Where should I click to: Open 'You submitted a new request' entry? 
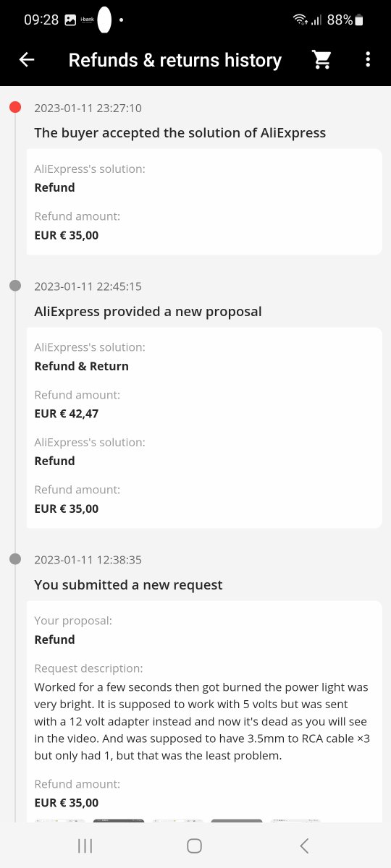click(x=129, y=584)
